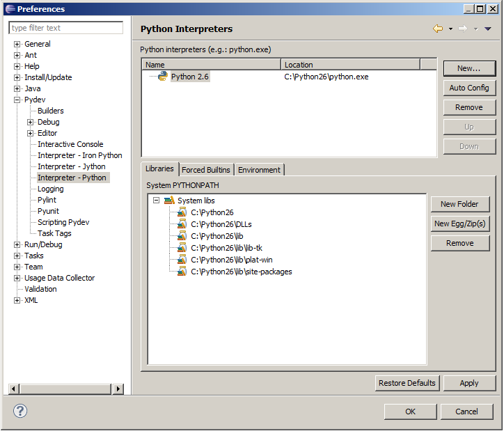Click Remove button beside PYTHONPATH list

[460, 243]
